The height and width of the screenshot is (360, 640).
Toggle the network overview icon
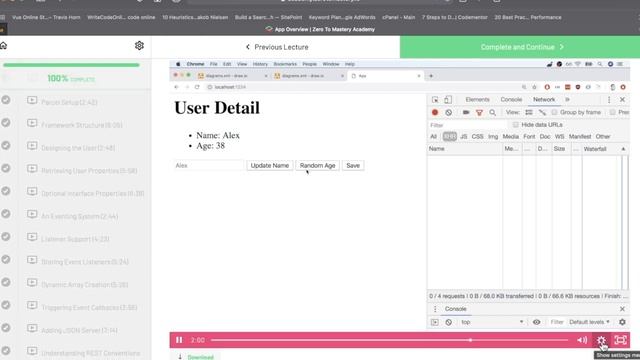tap(542, 112)
